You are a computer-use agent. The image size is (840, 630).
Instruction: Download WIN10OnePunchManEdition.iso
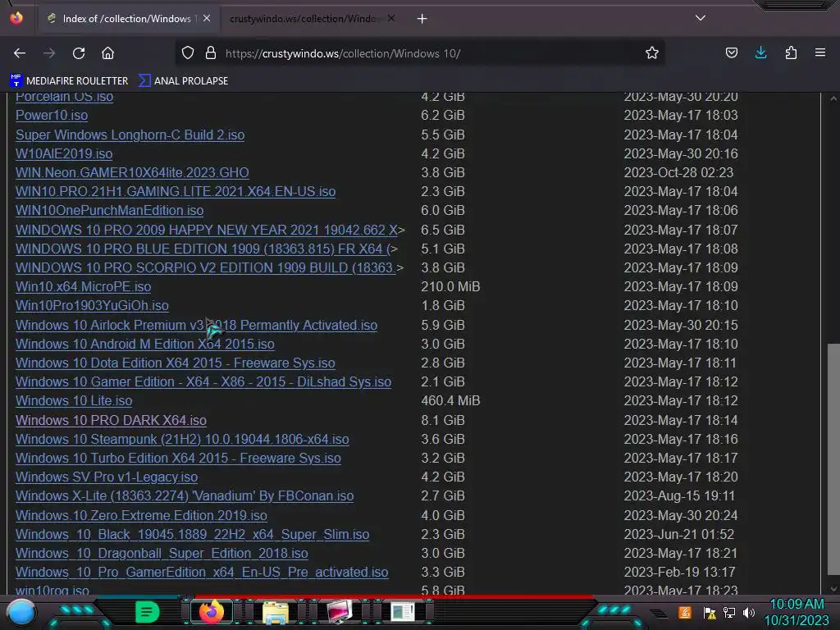click(x=109, y=210)
